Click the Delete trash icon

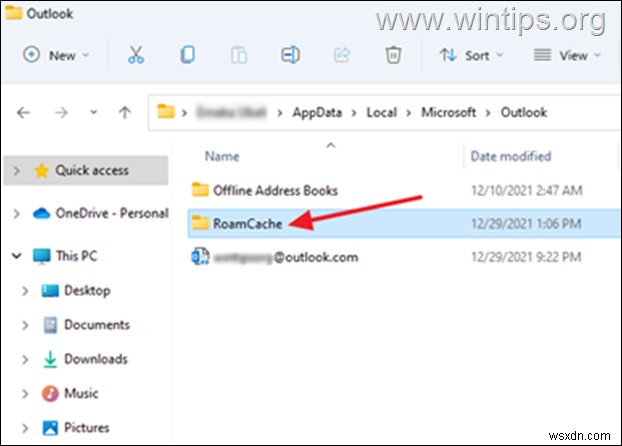(393, 55)
